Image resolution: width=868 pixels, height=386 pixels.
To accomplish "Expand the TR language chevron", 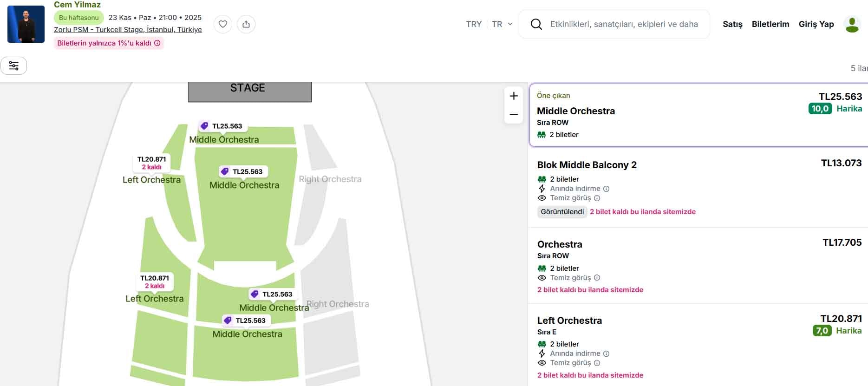I will tap(510, 24).
